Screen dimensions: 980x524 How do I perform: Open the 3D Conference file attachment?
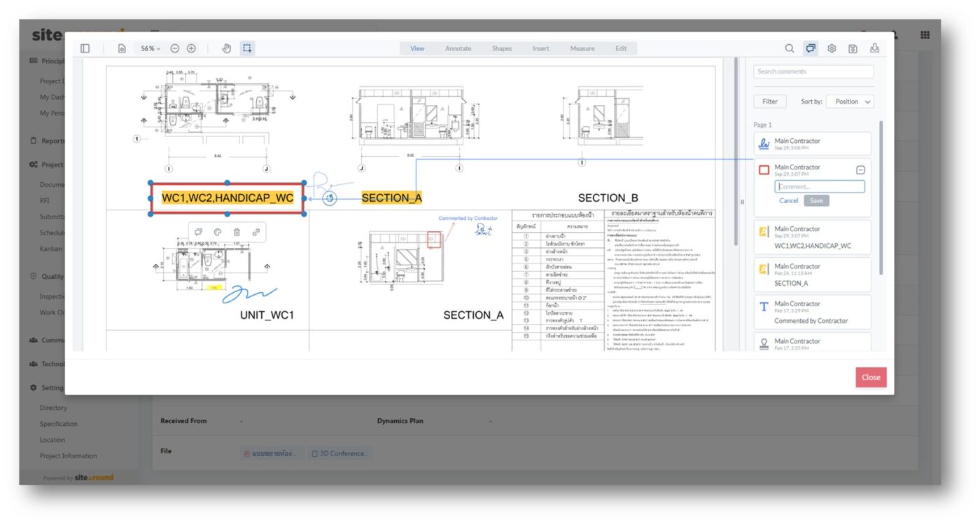point(339,453)
